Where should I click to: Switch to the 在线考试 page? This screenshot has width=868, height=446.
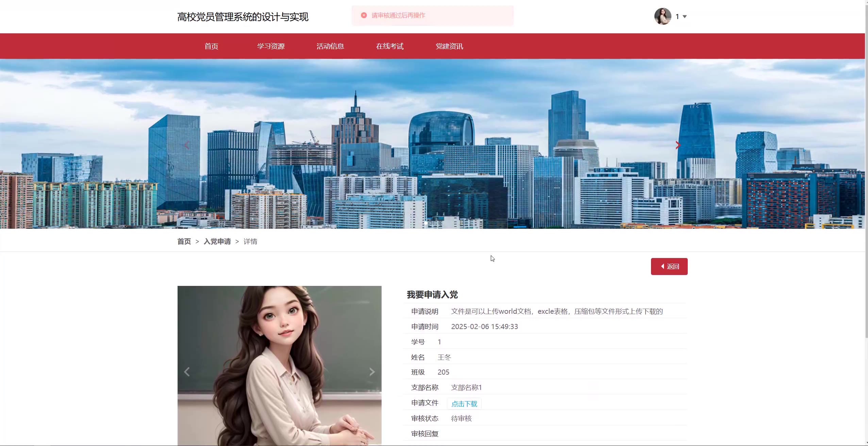390,46
